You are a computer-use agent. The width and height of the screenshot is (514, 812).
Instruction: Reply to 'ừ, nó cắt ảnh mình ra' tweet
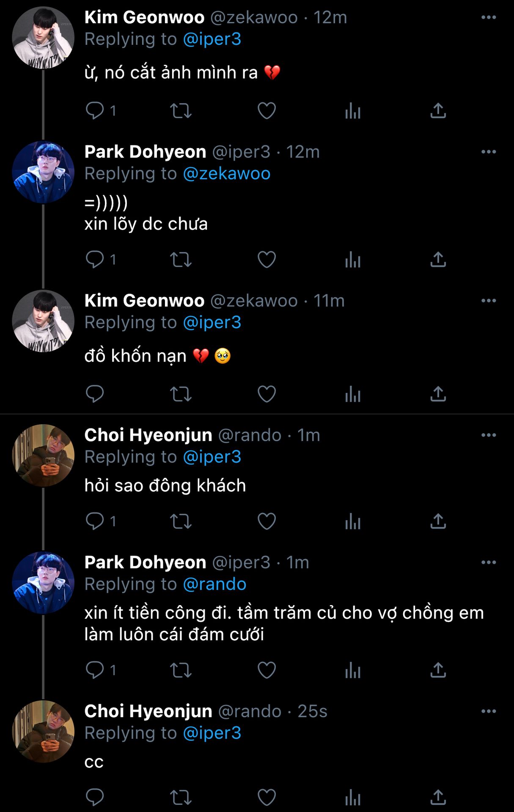(95, 111)
